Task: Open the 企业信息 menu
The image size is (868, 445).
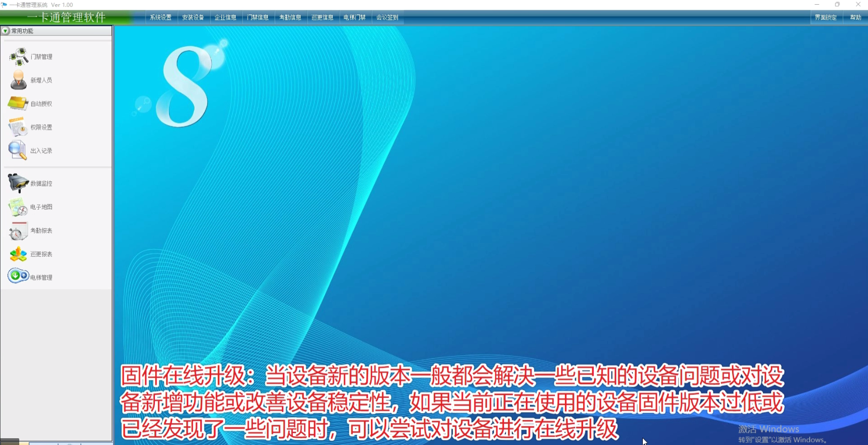Action: click(225, 18)
